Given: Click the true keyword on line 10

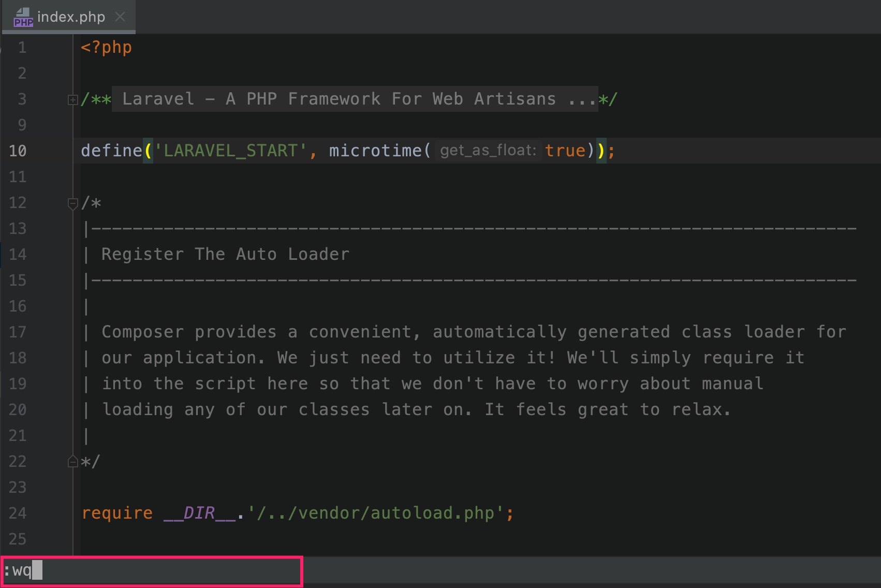Looking at the screenshot, I should point(565,151).
